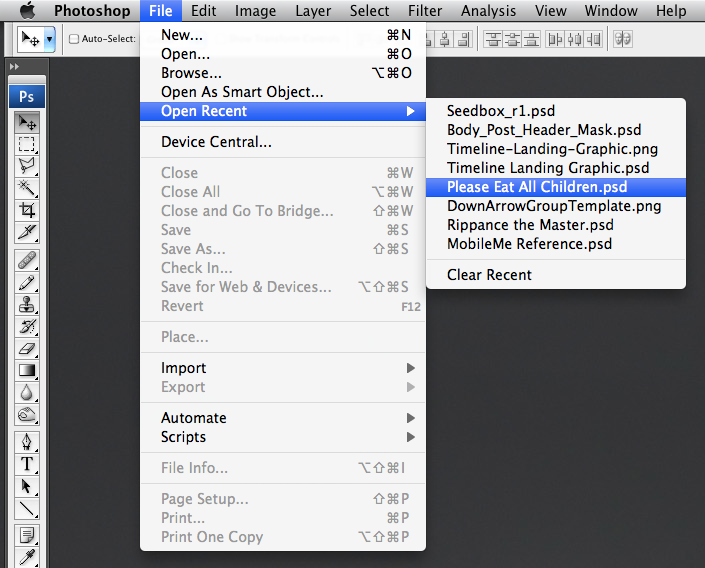This screenshot has width=705, height=568.
Task: Select the Magic Wand tool
Action: click(x=27, y=188)
